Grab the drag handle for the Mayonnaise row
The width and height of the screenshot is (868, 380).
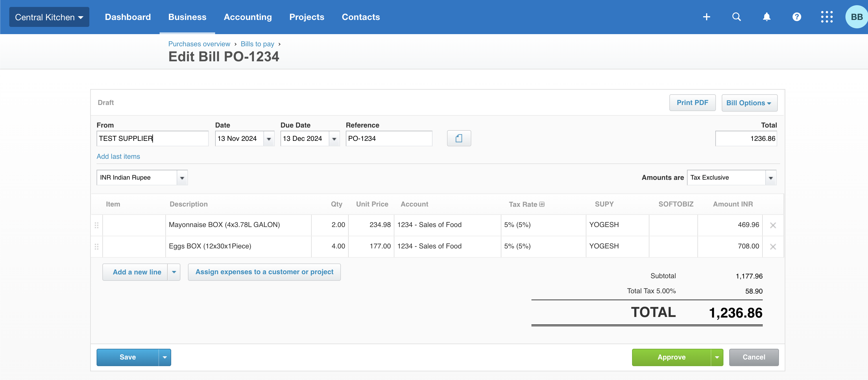point(97,225)
